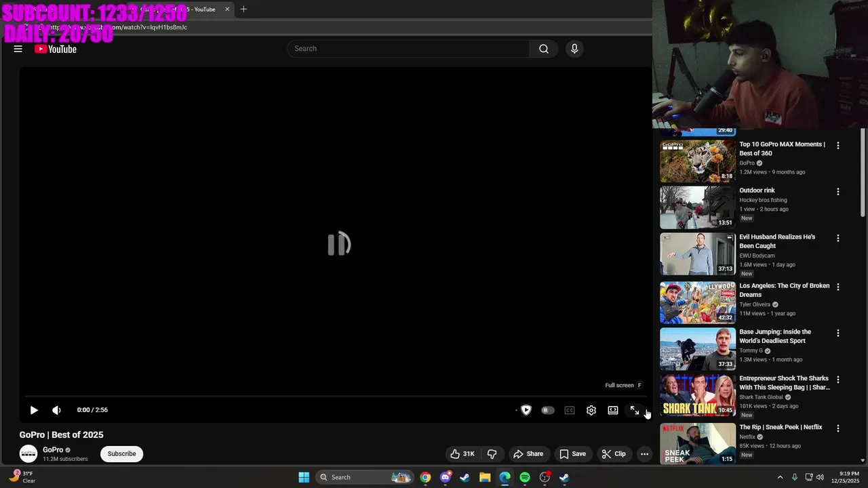Open the GoPro channel avatar
This screenshot has width=868, height=488.
point(28,454)
